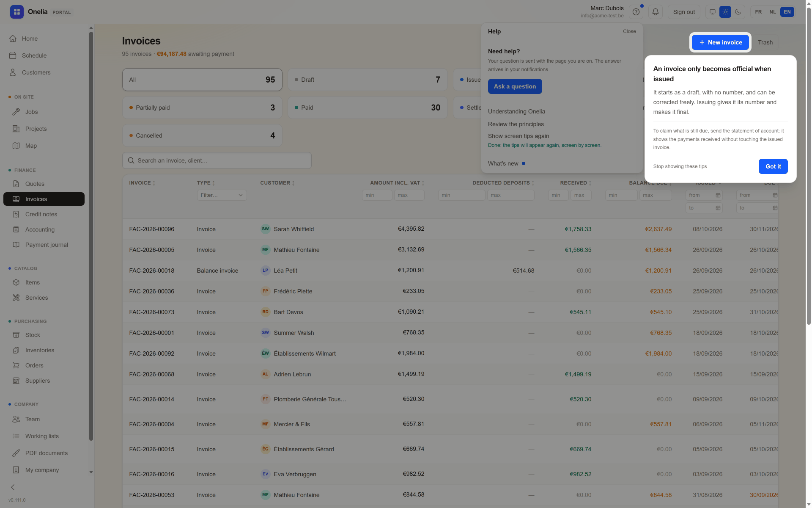The width and height of the screenshot is (812, 508).
Task: Open Suppliers sidebar item
Action: point(44,381)
